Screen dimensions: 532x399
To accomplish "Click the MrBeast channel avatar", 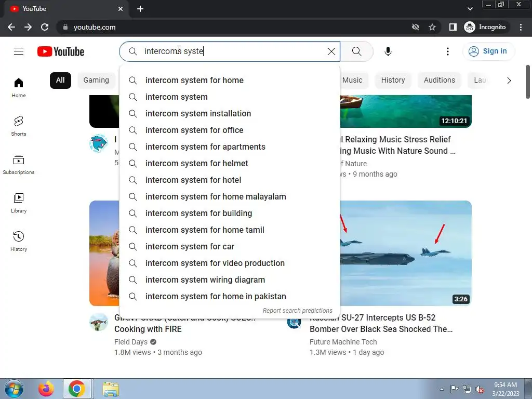I will [x=98, y=143].
